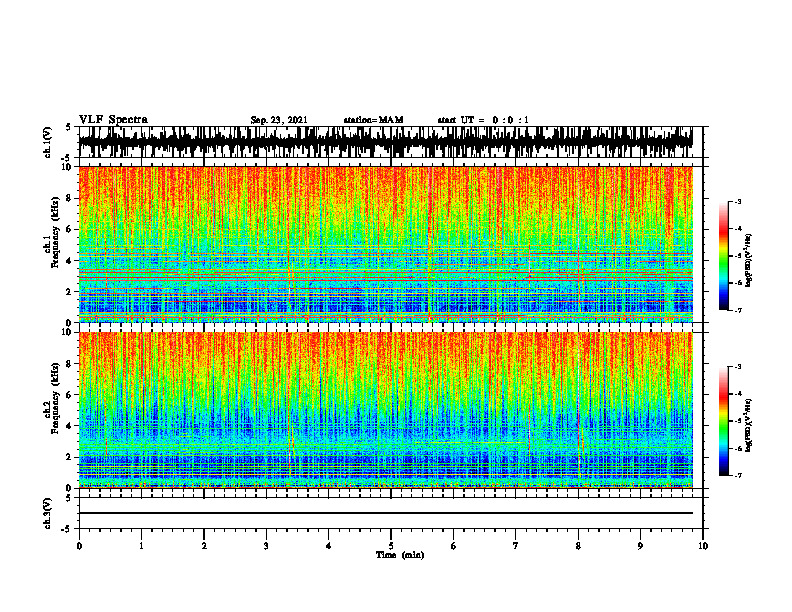Click the ch.1 color scale "-7" label
Image resolution: width=792 pixels, height=612 pixels.
pos(738,310)
